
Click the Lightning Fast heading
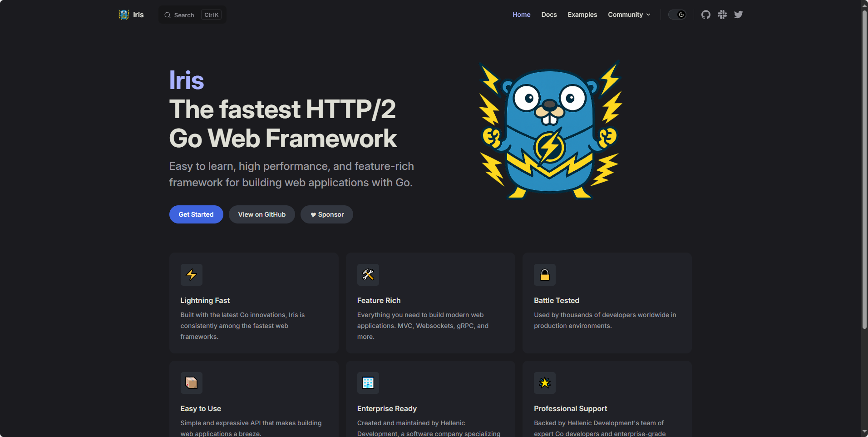point(205,300)
